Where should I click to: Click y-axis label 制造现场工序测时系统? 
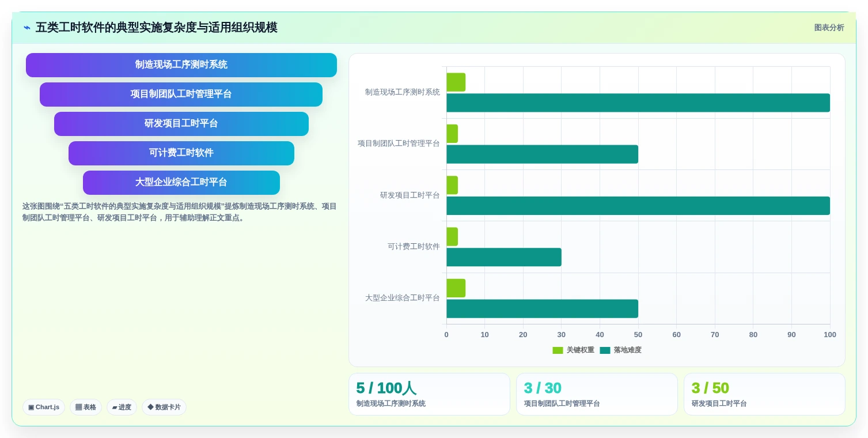click(x=403, y=92)
